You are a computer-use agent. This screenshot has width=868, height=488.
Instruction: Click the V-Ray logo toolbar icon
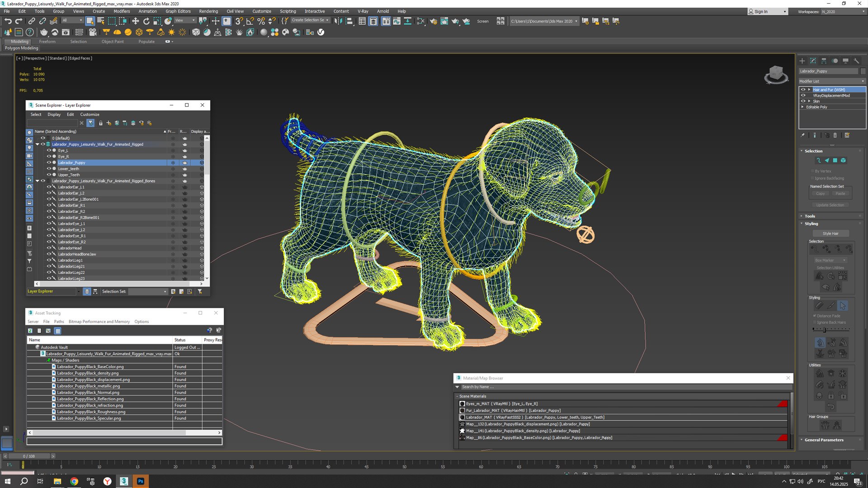pos(321,32)
